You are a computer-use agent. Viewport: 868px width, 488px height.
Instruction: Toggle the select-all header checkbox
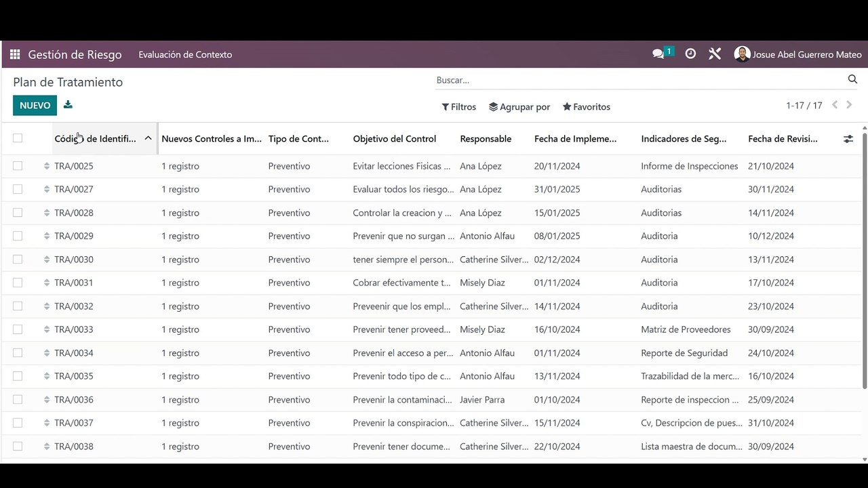click(18, 138)
